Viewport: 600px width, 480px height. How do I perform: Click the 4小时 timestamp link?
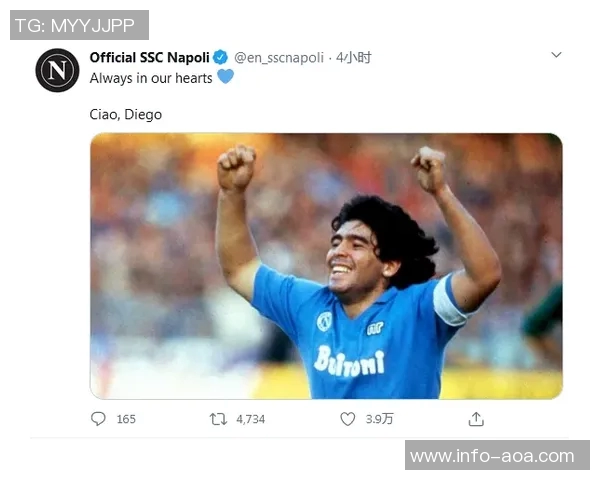(x=354, y=58)
